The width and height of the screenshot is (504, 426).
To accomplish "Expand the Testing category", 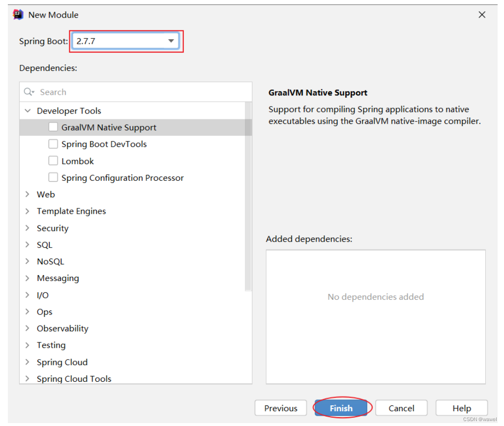I will pyautogui.click(x=28, y=345).
